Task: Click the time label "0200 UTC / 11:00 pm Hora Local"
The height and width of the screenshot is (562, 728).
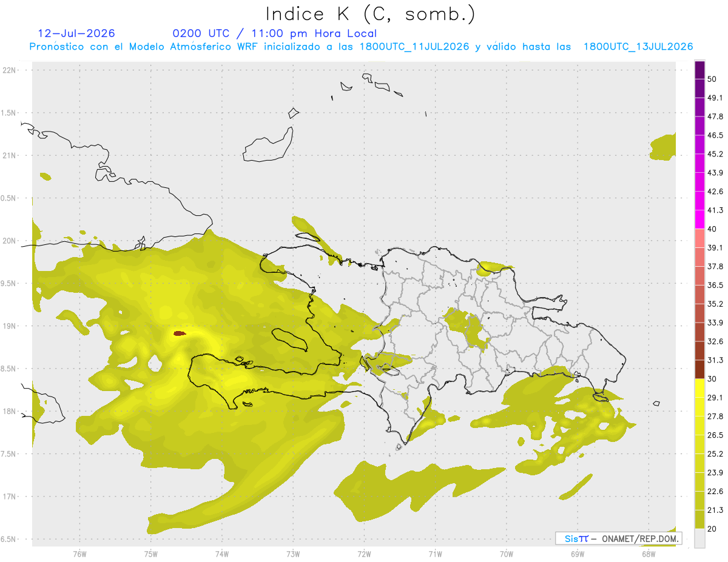Action: pos(275,33)
